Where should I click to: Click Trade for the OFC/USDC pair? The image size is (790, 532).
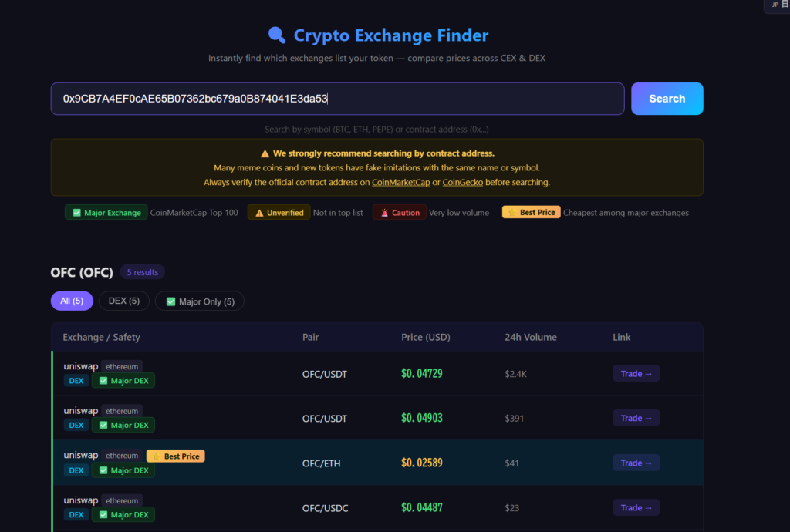tap(636, 508)
